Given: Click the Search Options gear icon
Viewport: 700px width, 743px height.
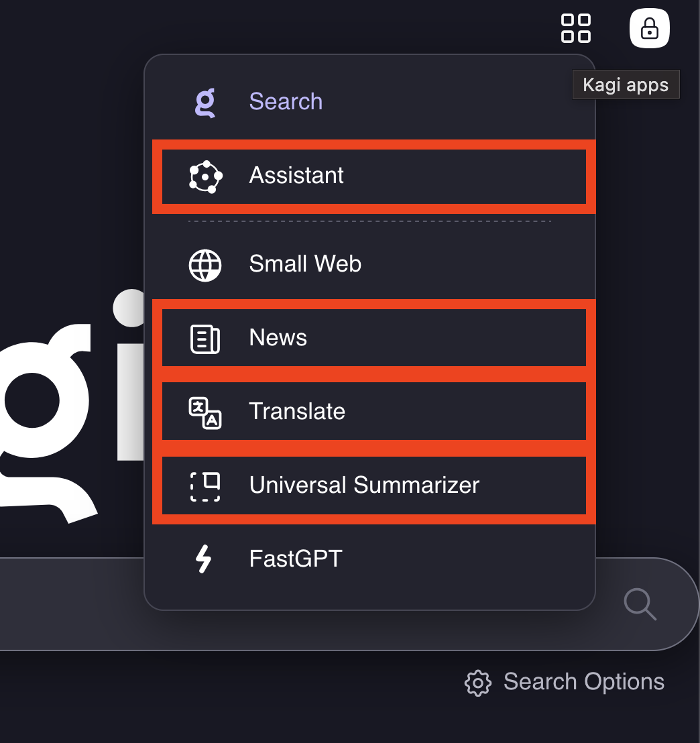Looking at the screenshot, I should [477, 683].
